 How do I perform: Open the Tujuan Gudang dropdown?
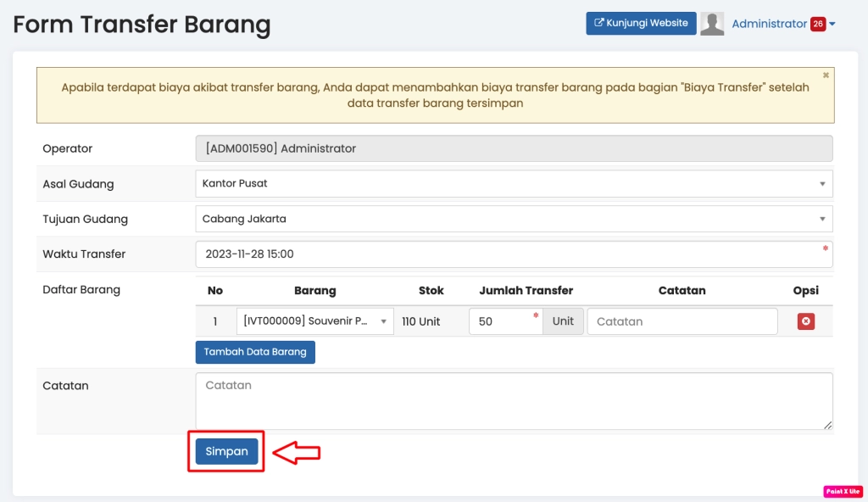coord(514,219)
